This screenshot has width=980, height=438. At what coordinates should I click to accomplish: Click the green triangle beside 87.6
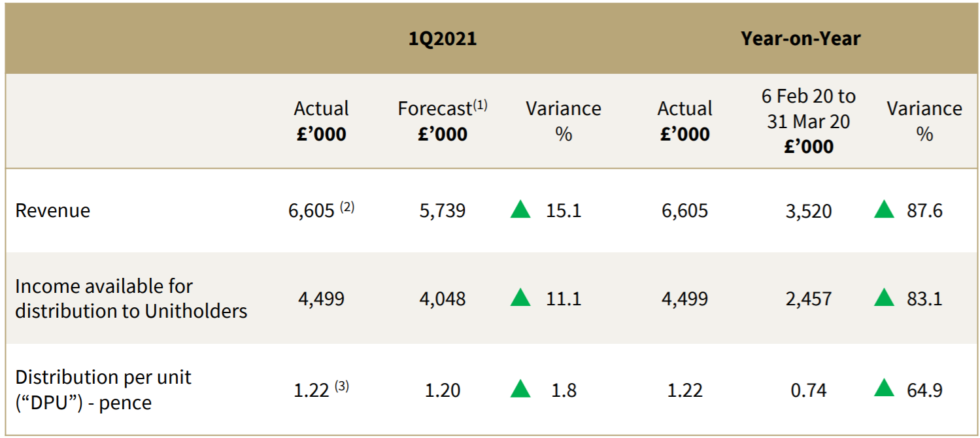click(884, 210)
